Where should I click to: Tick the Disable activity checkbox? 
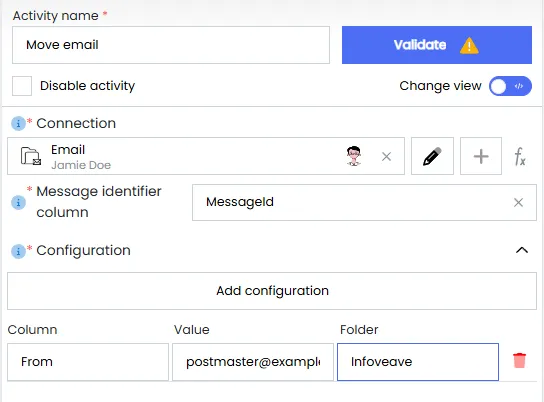point(22,86)
